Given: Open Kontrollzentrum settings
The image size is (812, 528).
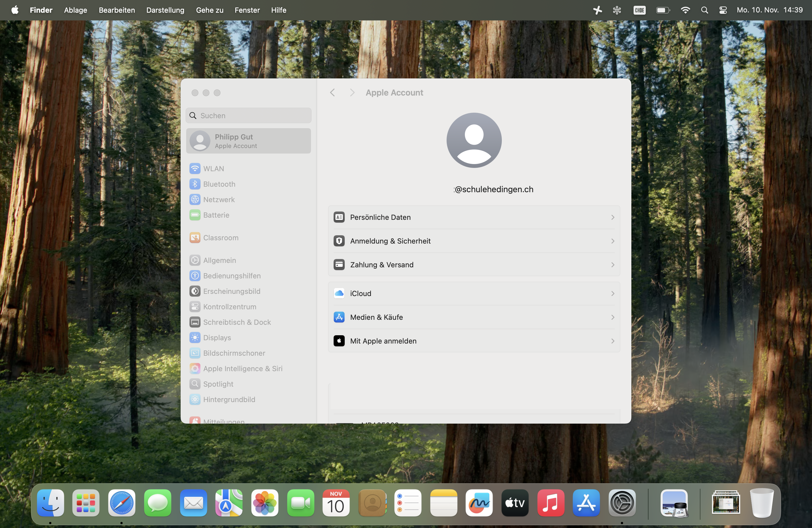Looking at the screenshot, I should tap(229, 307).
